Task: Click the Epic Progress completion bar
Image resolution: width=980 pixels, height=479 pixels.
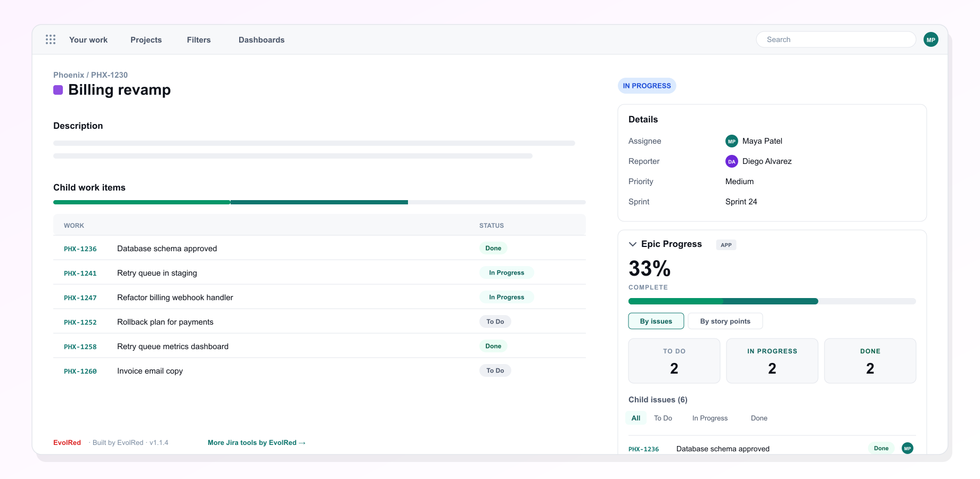Action: pos(772,301)
